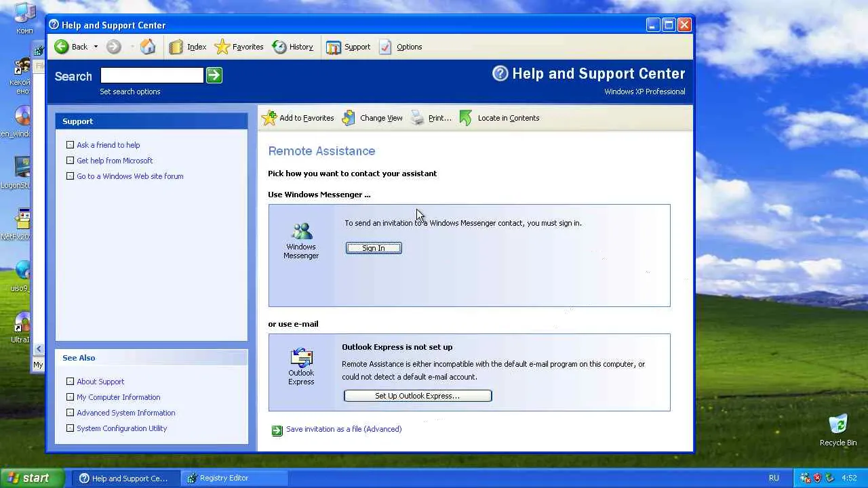Viewport: 868px width, 488px height.
Task: Open the Advanced System Information link
Action: click(x=126, y=413)
